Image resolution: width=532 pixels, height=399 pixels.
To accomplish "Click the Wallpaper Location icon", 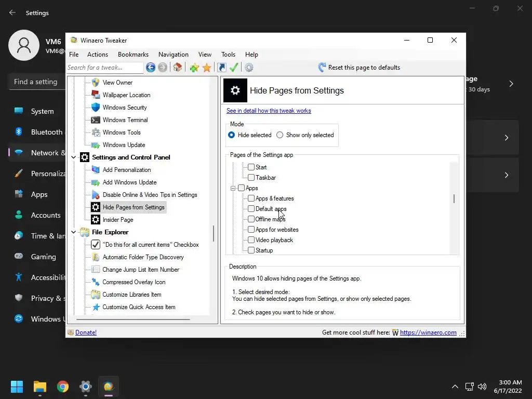I will (96, 95).
